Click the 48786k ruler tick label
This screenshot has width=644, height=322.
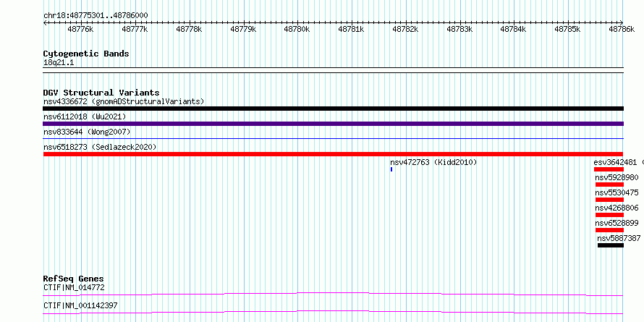click(622, 29)
